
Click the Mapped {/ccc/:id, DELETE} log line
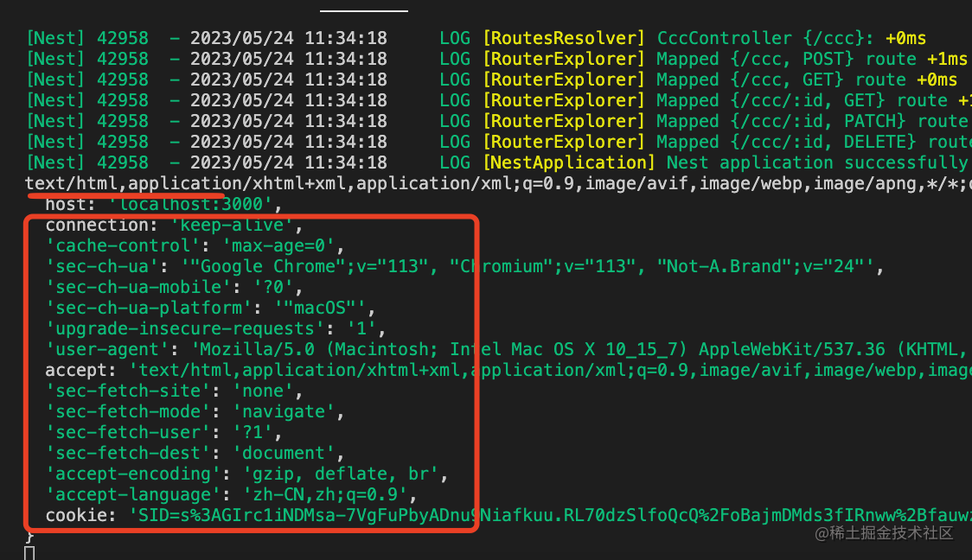[499, 142]
